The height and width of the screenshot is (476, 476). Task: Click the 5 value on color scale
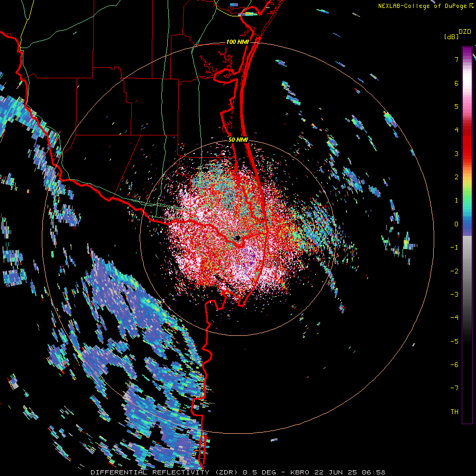pyautogui.click(x=456, y=106)
